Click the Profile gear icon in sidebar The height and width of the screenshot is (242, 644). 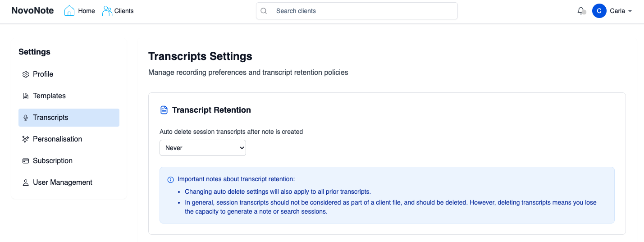(x=26, y=74)
